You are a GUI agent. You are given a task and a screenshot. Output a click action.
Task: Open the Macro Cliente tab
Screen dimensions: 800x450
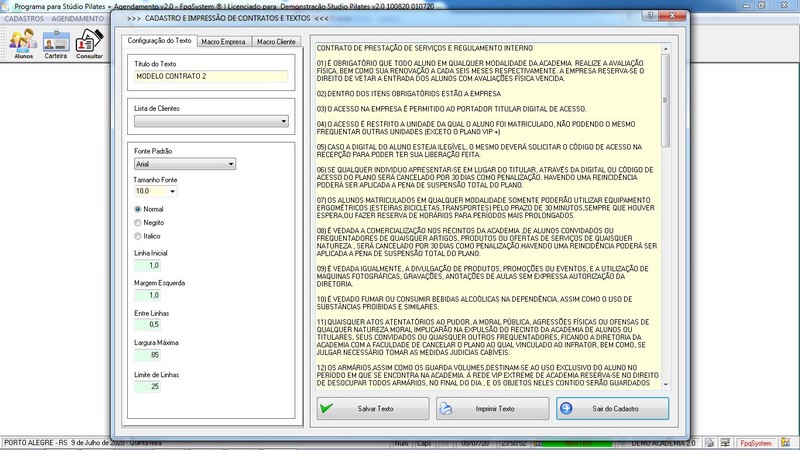pos(276,42)
